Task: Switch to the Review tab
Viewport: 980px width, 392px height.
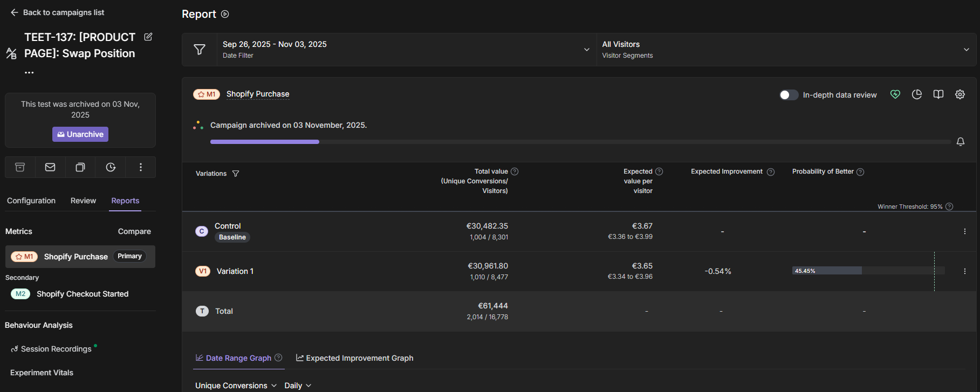Action: tap(83, 201)
